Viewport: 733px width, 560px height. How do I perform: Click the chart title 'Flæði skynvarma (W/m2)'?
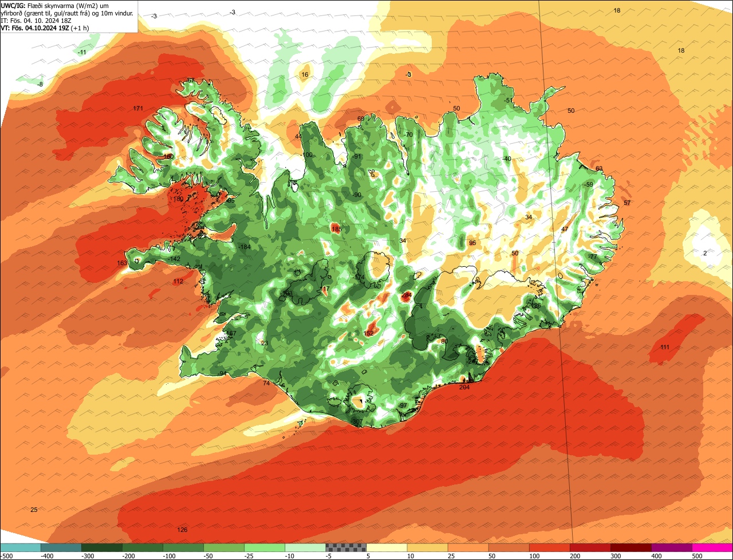pos(64,5)
